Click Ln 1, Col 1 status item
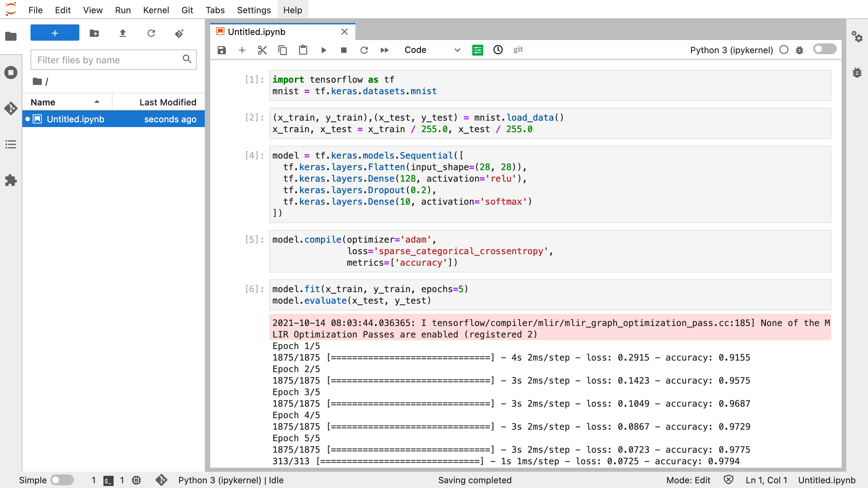 (x=766, y=480)
